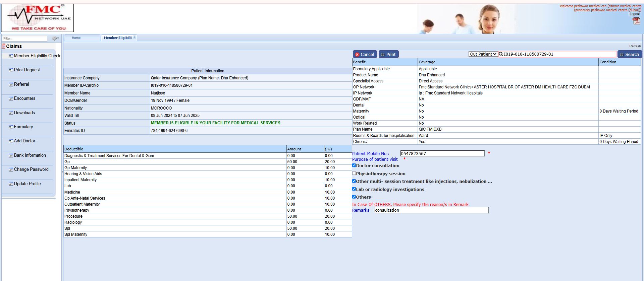Open Downloads from the Claims menu
This screenshot has height=281, width=644.
coord(24,113)
